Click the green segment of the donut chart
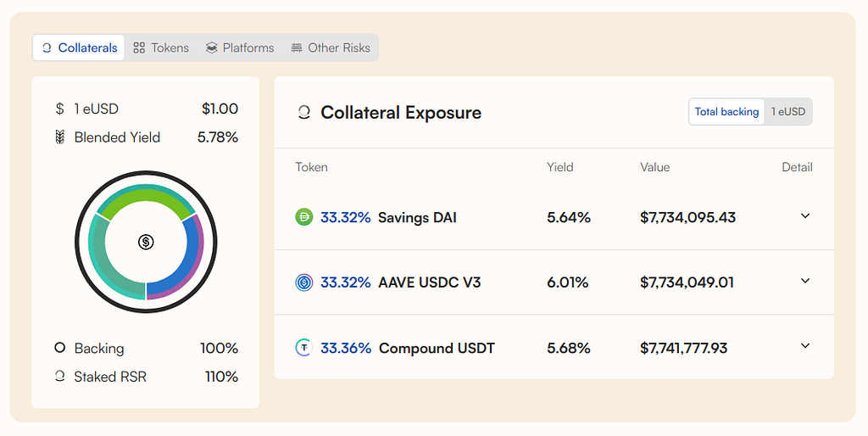This screenshot has width=868, height=436. coord(146,198)
